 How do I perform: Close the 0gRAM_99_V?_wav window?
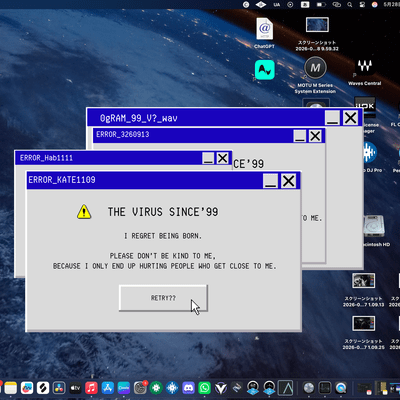350,118
